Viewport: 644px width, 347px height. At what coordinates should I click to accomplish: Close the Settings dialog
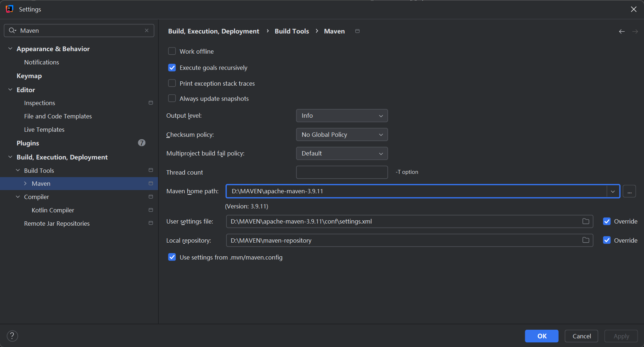[x=634, y=9]
